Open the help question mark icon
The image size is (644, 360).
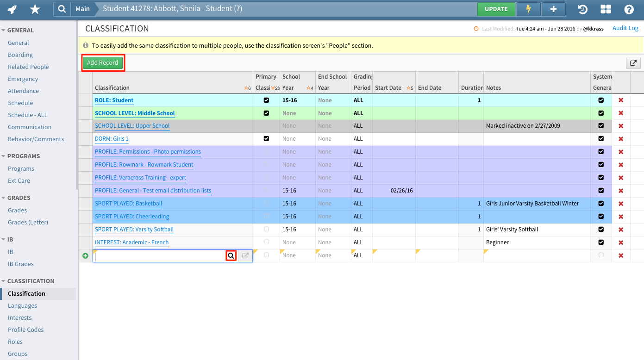click(629, 9)
